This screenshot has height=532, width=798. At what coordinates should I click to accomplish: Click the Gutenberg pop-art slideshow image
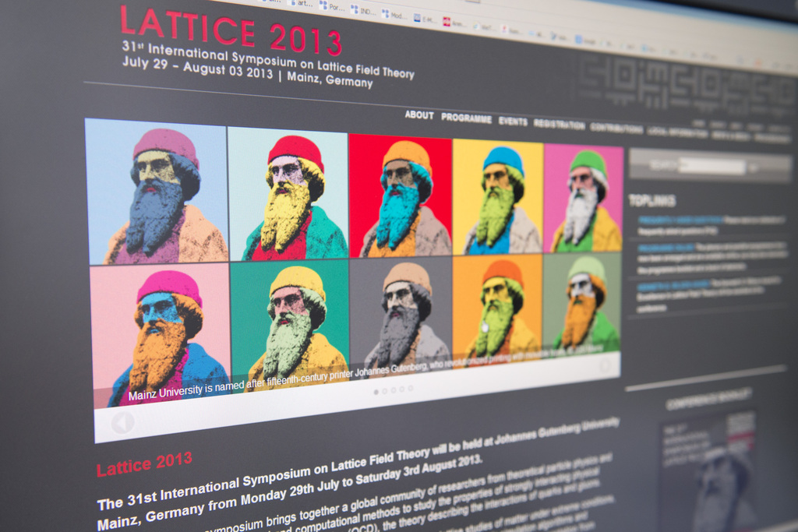coord(355,262)
